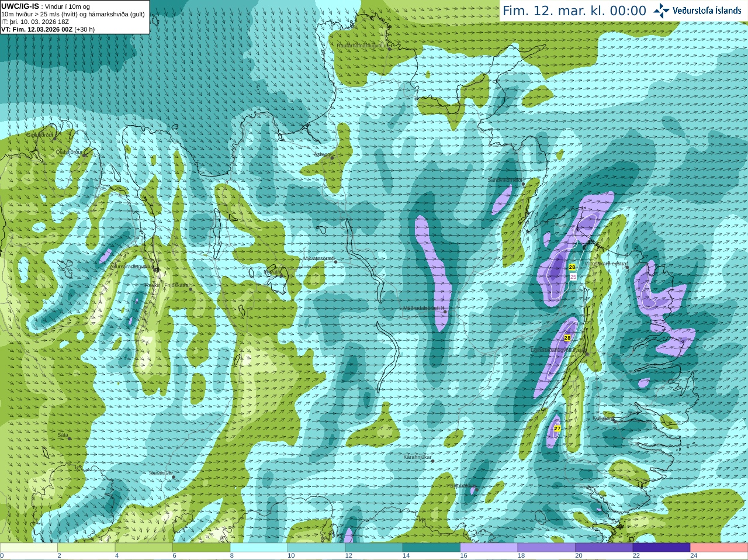Click the VT: Fim. 12.03.2026 00Z line
The width and height of the screenshot is (748, 560).
pyautogui.click(x=48, y=29)
